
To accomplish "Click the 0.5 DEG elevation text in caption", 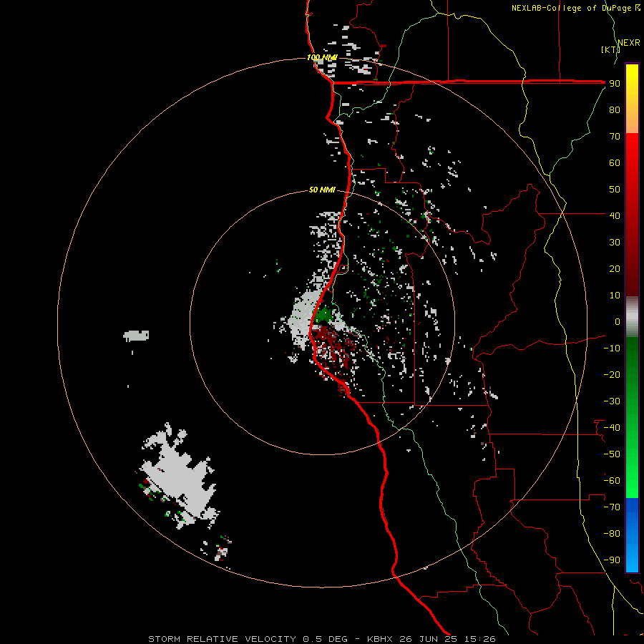I will 325,639.
